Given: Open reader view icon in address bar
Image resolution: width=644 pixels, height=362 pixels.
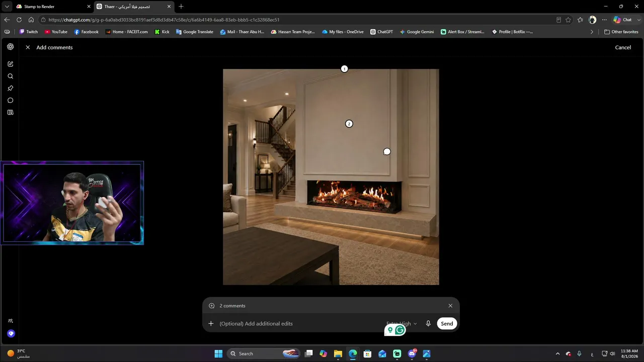Looking at the screenshot, I should tap(558, 20).
